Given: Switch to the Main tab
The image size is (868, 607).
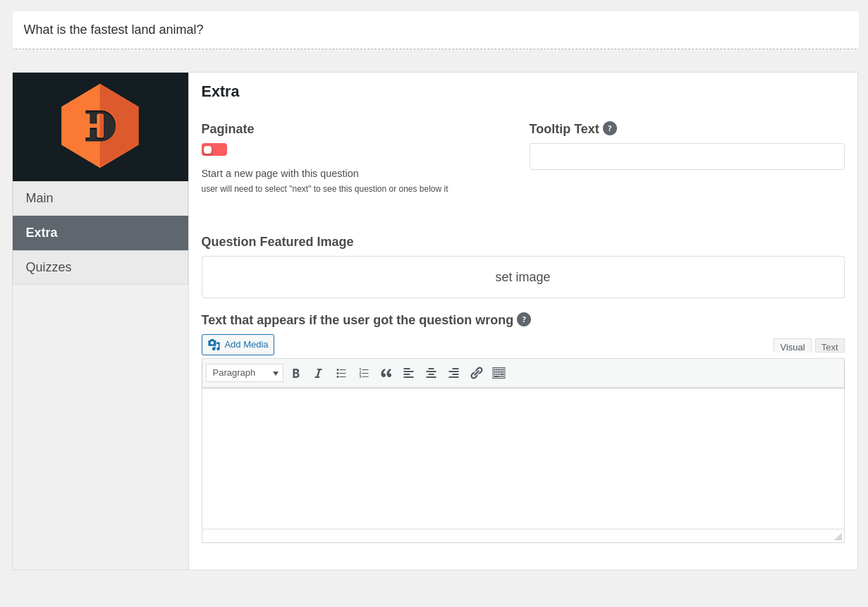Looking at the screenshot, I should tap(100, 198).
